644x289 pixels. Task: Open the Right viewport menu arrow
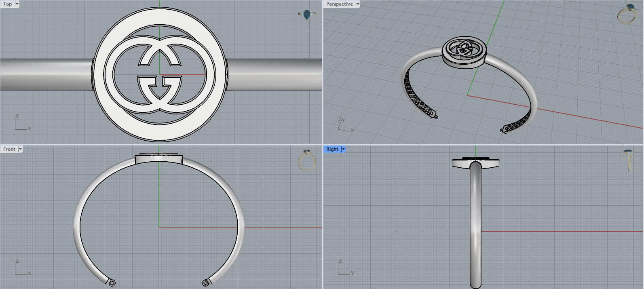click(343, 149)
